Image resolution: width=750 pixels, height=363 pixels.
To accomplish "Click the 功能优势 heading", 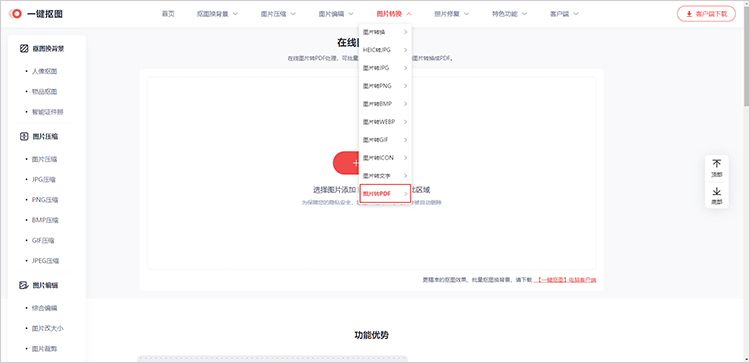I will (x=371, y=335).
